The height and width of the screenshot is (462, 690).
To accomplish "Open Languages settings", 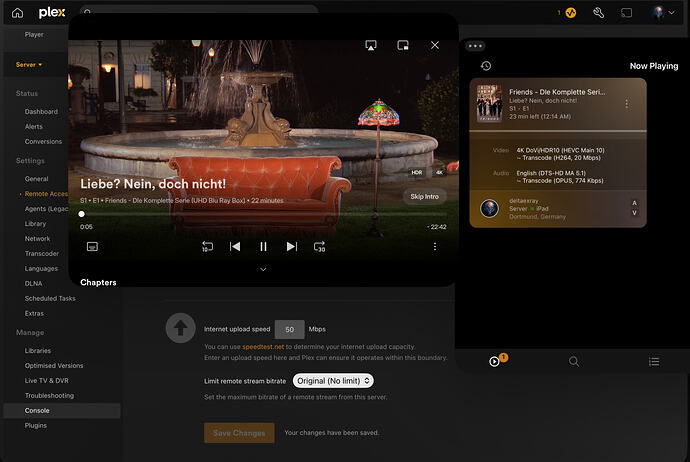I will click(x=41, y=269).
